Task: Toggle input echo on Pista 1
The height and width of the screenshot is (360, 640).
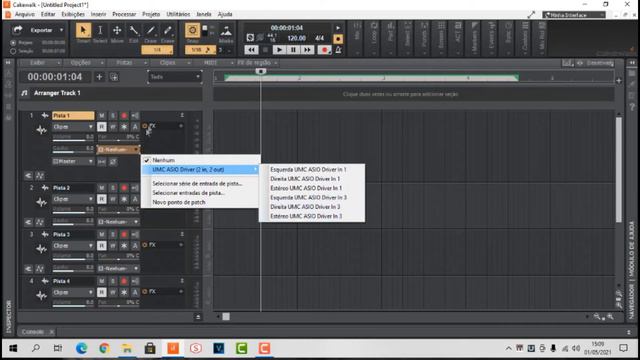Action: click(x=135, y=116)
